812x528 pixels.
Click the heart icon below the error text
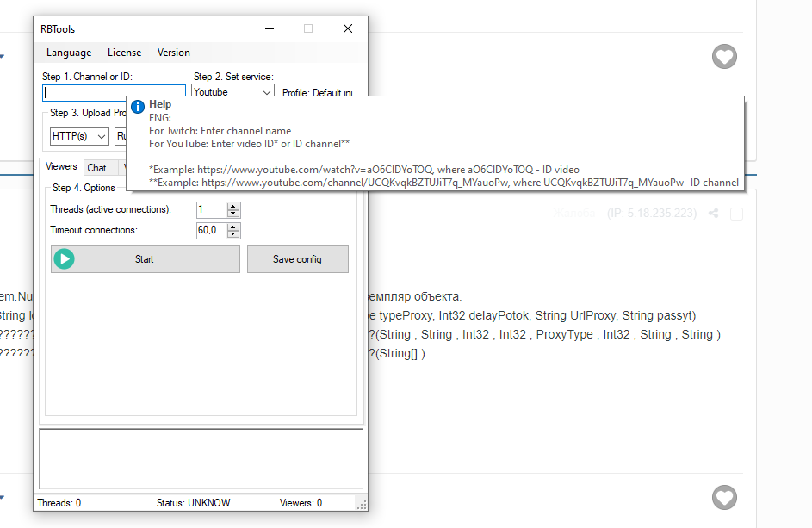[725, 498]
